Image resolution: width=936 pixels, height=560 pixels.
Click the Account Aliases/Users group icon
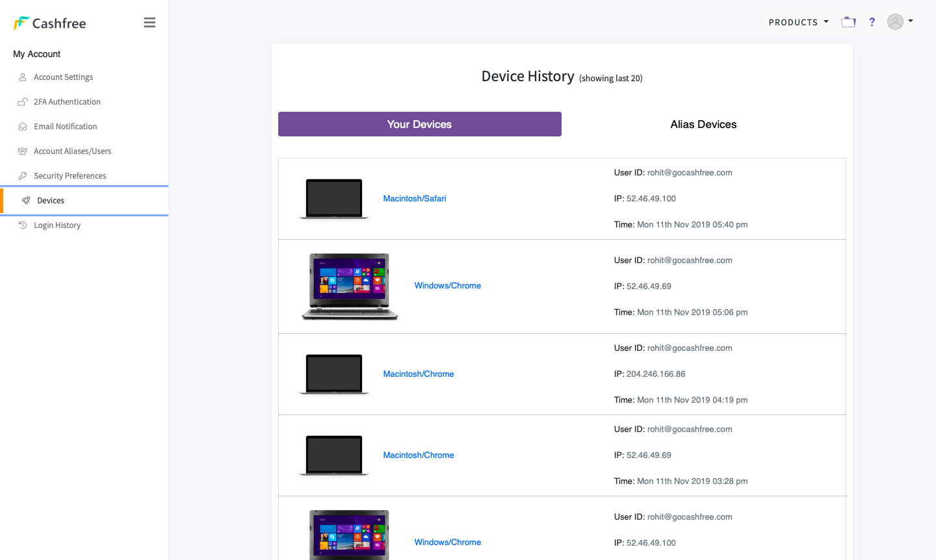(x=23, y=151)
